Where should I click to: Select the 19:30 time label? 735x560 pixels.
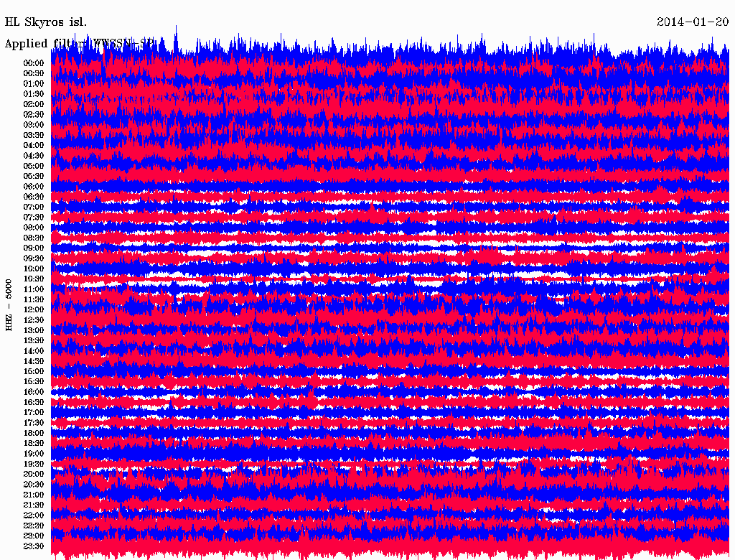(x=34, y=464)
